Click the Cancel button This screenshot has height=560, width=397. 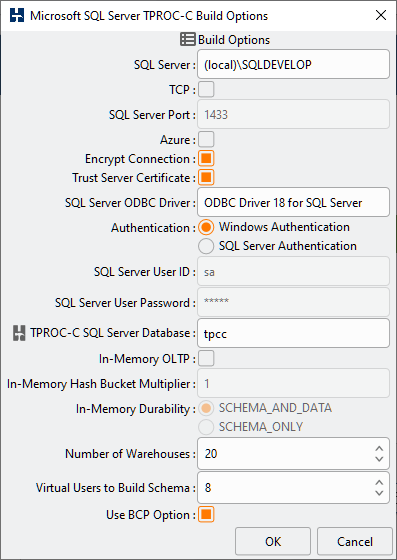click(x=355, y=541)
